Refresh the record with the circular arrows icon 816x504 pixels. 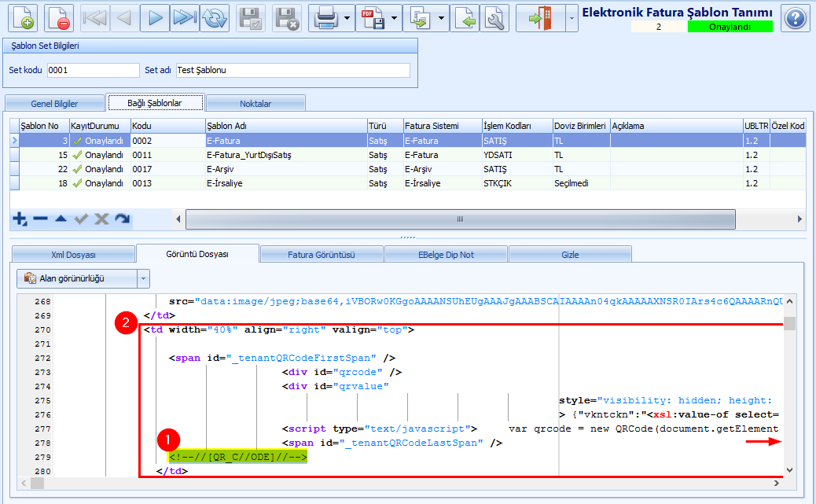[215, 18]
